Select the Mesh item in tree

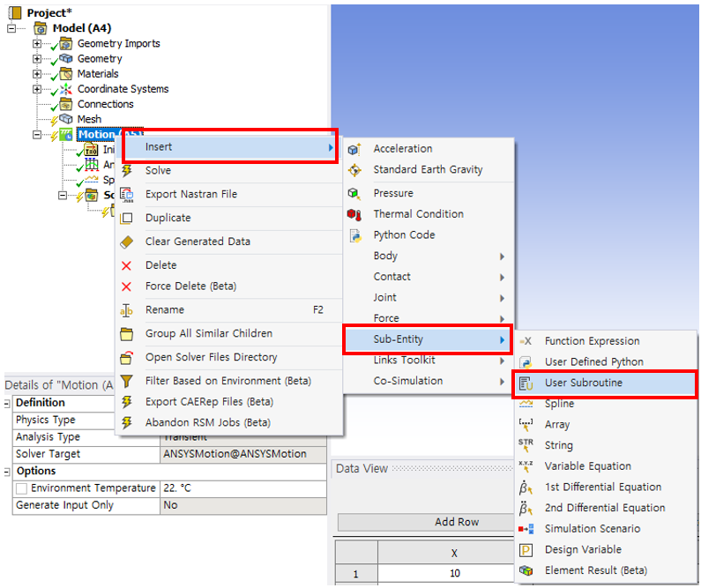click(x=89, y=119)
